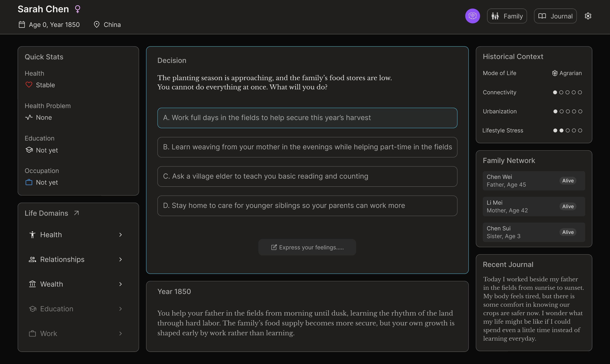610x364 pixels.
Task: Click the China location text
Action: [112, 25]
